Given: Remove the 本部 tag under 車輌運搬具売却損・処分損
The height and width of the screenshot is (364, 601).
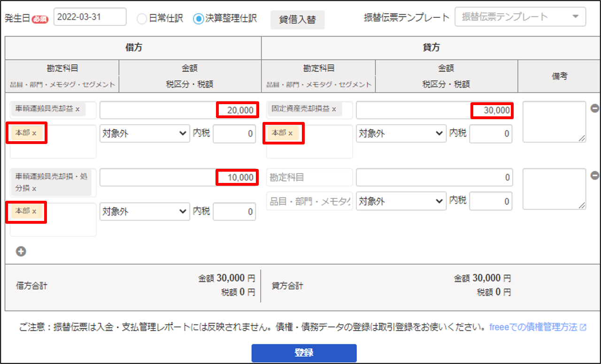Looking at the screenshot, I should click(34, 212).
